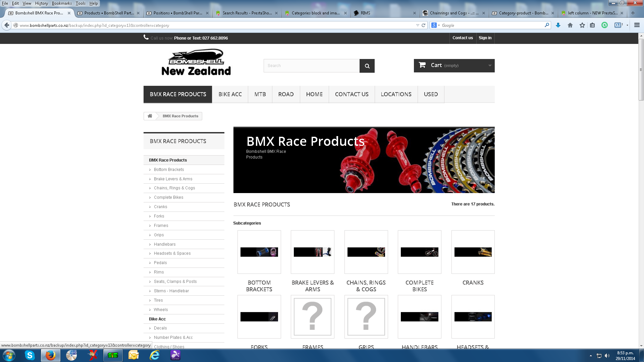Open the BIKE ACC navigation item
Viewport: 644px width, 362px height.
pyautogui.click(x=230, y=94)
